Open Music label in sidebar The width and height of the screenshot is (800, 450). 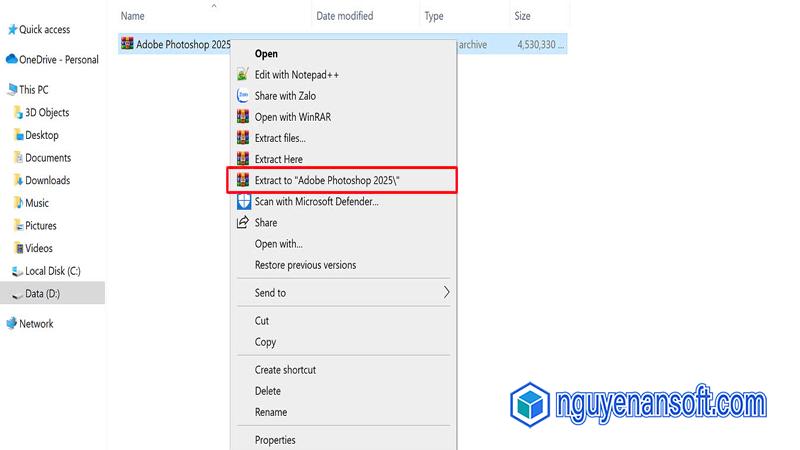click(x=37, y=203)
